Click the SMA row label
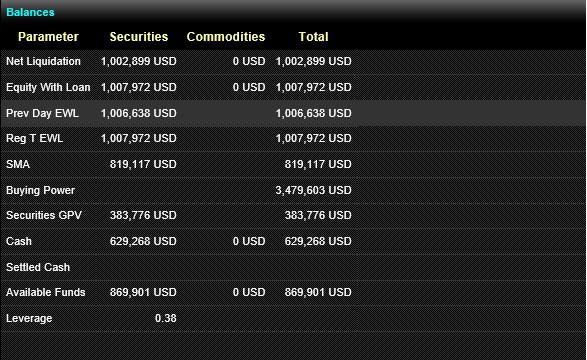 (18, 164)
